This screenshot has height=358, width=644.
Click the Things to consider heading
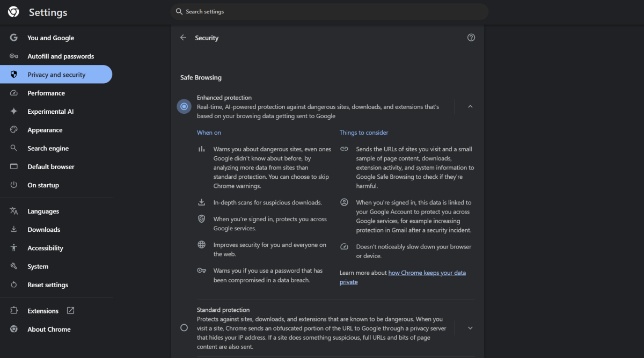coord(364,133)
